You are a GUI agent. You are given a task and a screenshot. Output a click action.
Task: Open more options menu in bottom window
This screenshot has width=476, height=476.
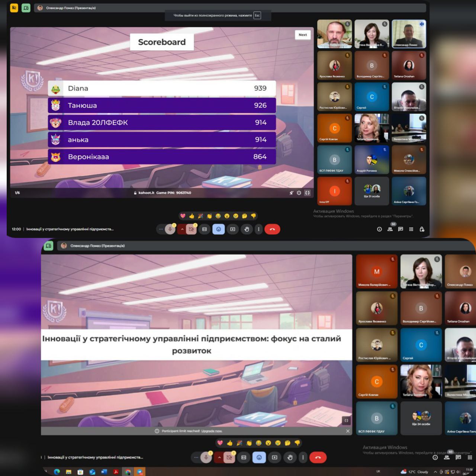point(303,457)
